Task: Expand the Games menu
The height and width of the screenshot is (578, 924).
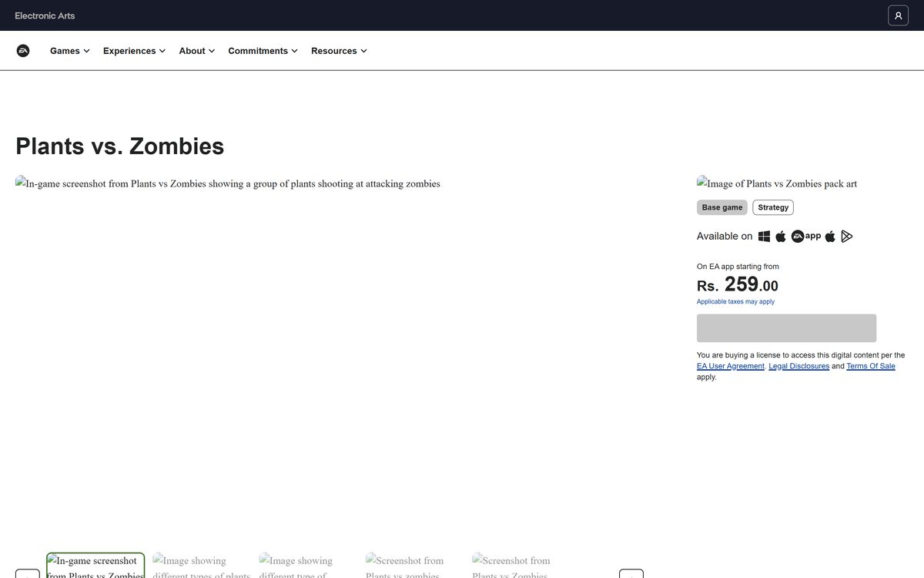Action: point(70,51)
